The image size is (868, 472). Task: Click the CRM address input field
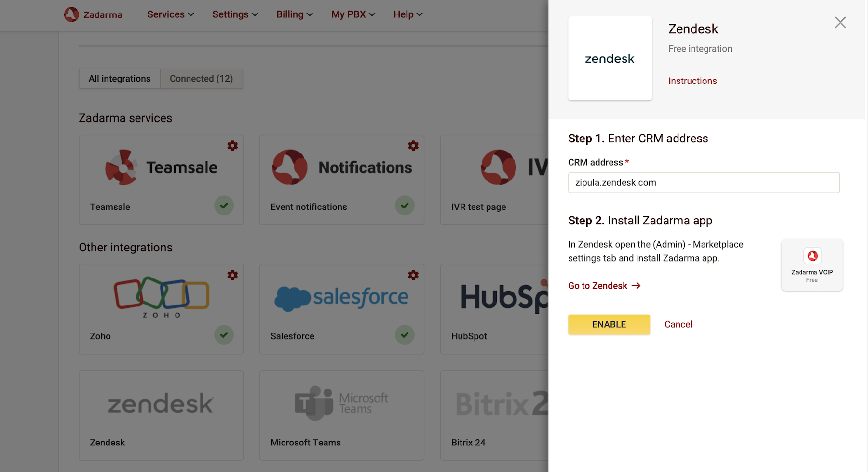[704, 182]
